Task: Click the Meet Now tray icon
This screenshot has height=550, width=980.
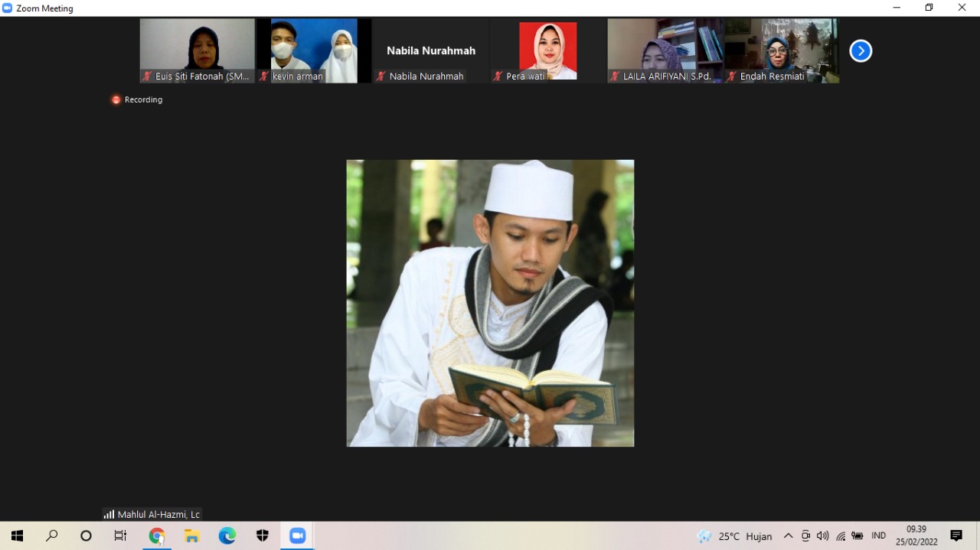Action: point(805,536)
